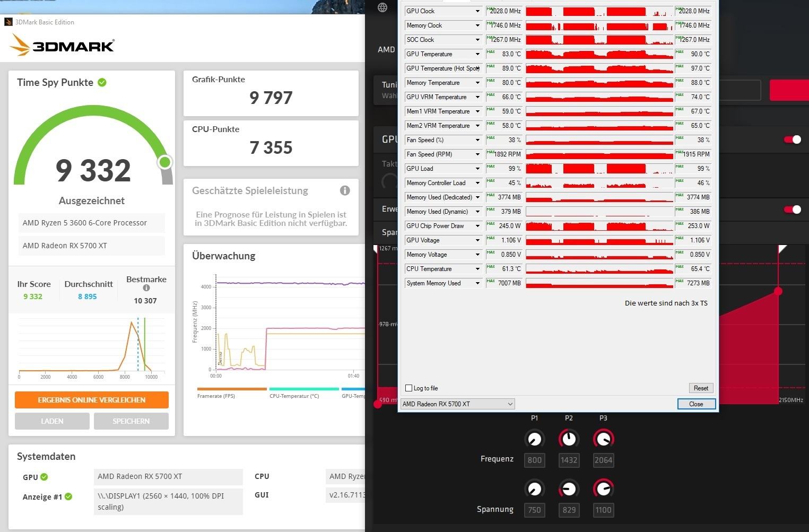Image resolution: width=809 pixels, height=532 pixels.
Task: Click the P2 frequency field showing 1432
Action: pos(569,460)
